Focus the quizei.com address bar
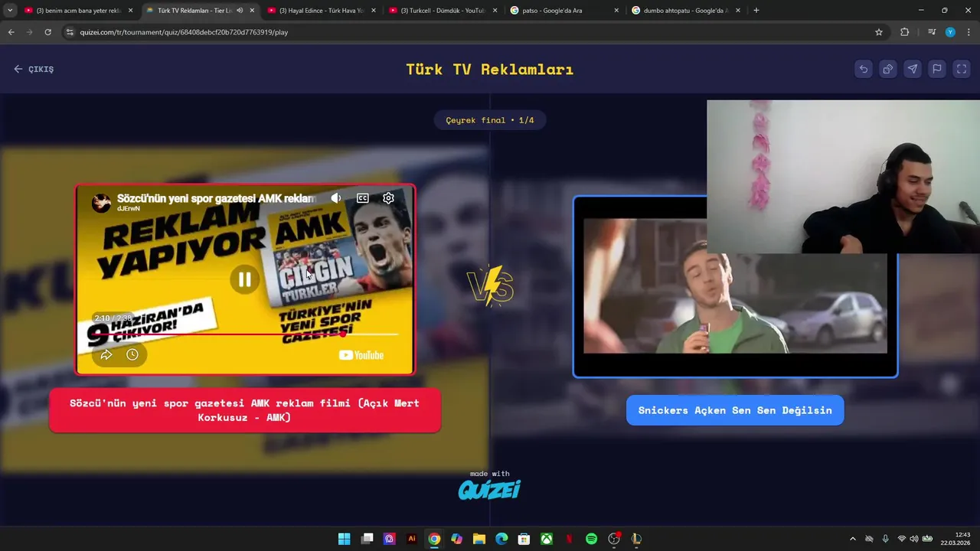 pos(467,32)
